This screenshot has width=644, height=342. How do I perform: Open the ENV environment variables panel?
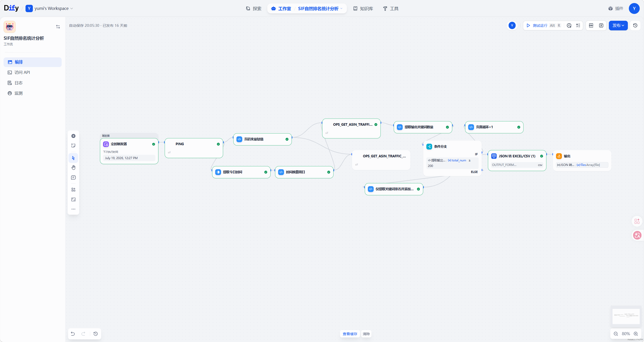click(x=591, y=26)
